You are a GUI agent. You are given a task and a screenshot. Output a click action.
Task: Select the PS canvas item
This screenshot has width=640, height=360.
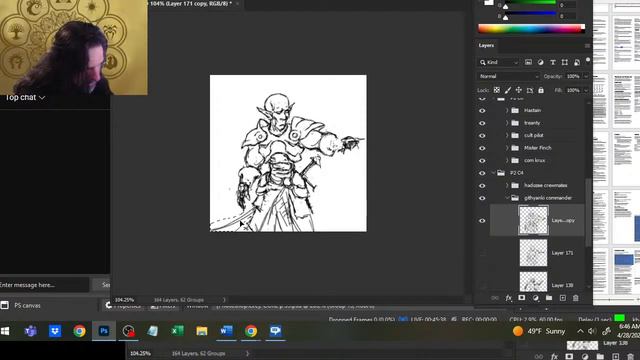pos(27,305)
